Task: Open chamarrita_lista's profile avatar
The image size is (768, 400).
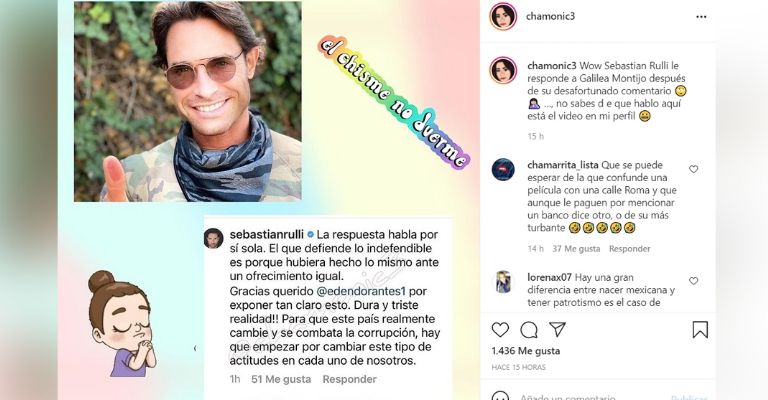Action: coord(503,170)
